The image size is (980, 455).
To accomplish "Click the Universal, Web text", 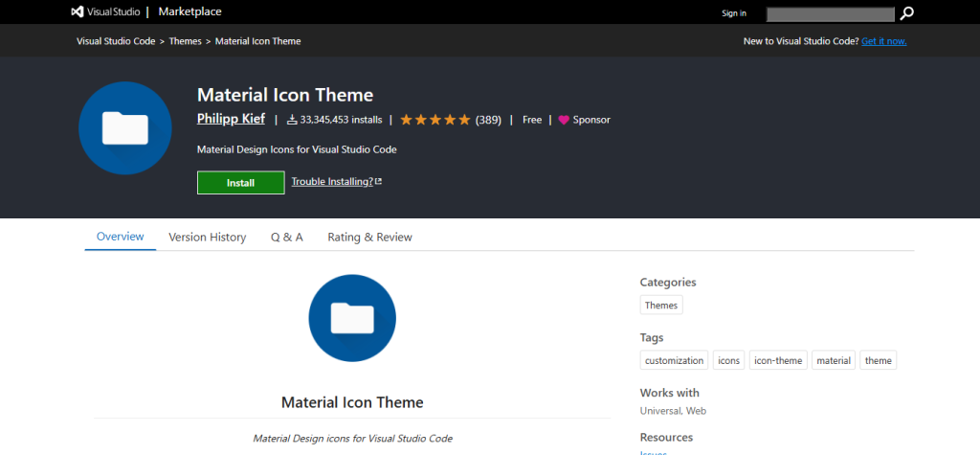I will [673, 411].
